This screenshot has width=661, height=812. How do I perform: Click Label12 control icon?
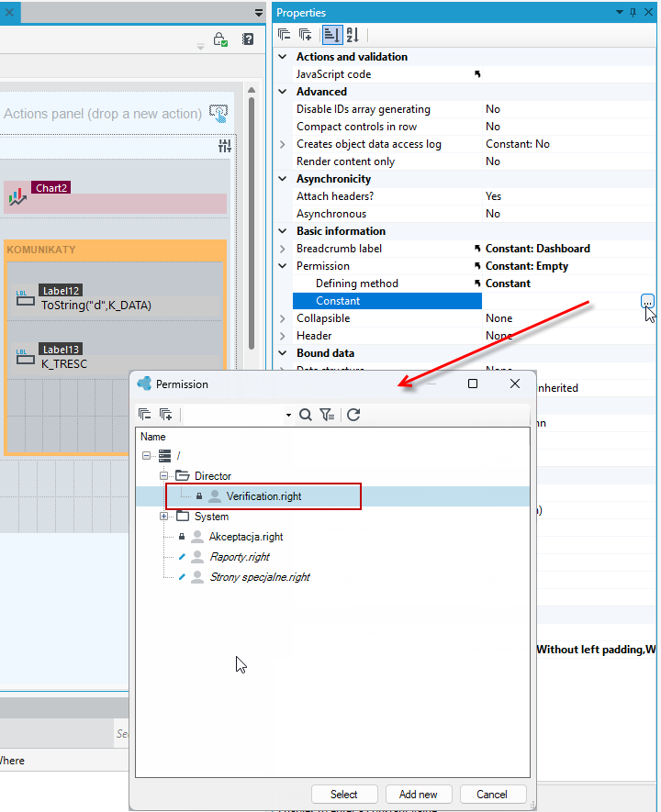(26, 299)
